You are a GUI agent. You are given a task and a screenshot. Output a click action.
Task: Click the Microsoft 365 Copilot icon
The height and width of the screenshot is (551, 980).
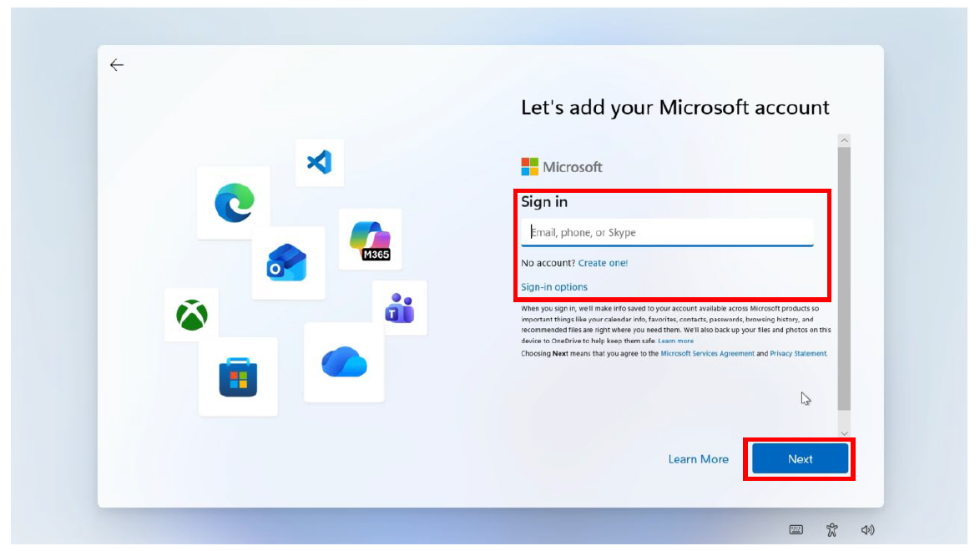(x=370, y=240)
